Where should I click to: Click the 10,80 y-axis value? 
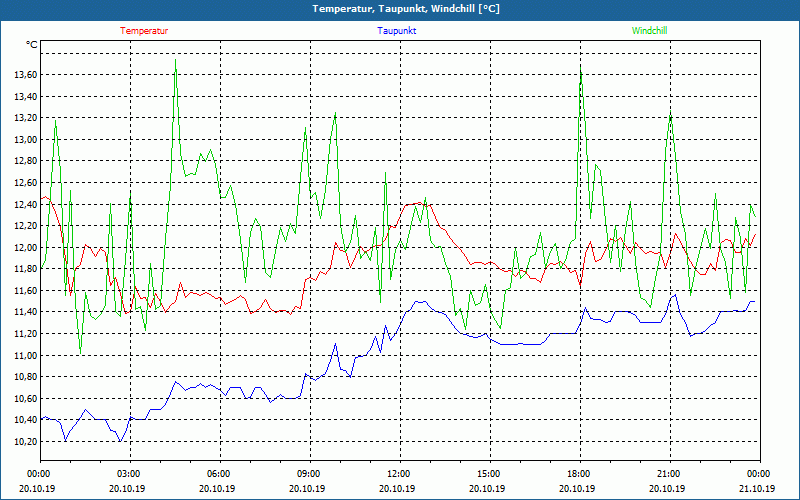coord(26,377)
